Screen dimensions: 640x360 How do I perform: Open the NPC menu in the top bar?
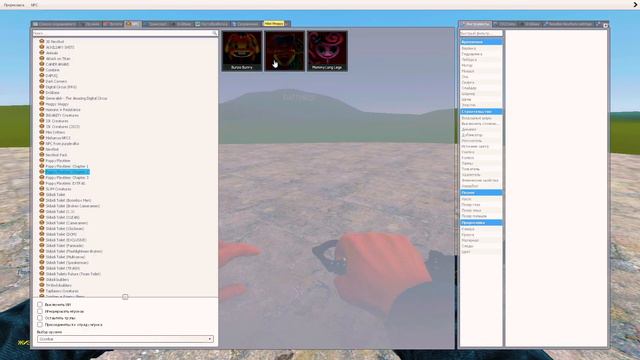34,5
